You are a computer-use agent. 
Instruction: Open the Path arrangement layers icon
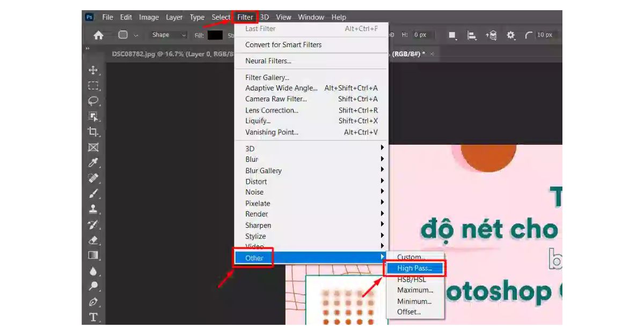(x=492, y=35)
